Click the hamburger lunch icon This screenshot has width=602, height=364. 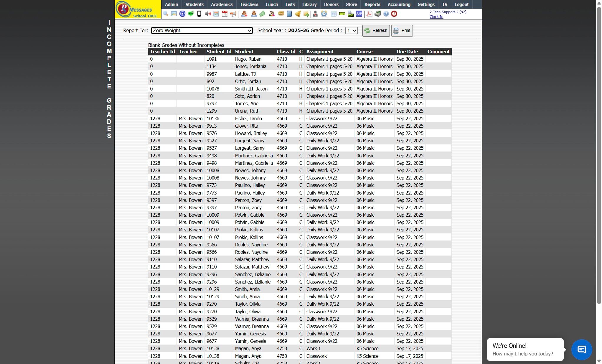point(281,14)
